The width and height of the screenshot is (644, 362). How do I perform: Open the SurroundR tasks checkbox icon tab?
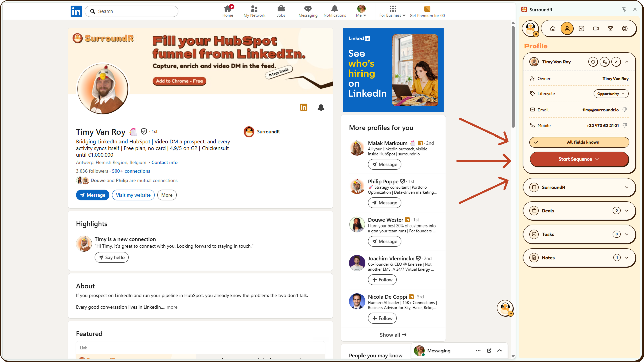pyautogui.click(x=582, y=29)
